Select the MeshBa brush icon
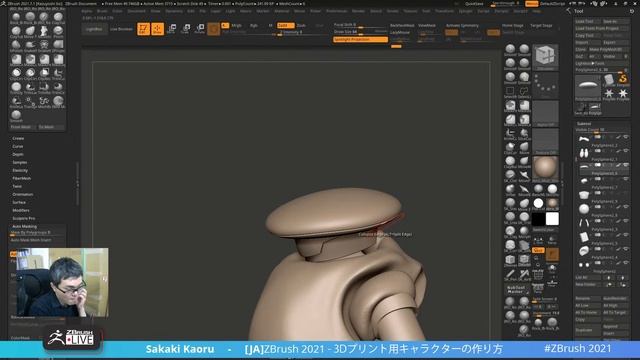The image size is (640, 360). tap(44, 102)
